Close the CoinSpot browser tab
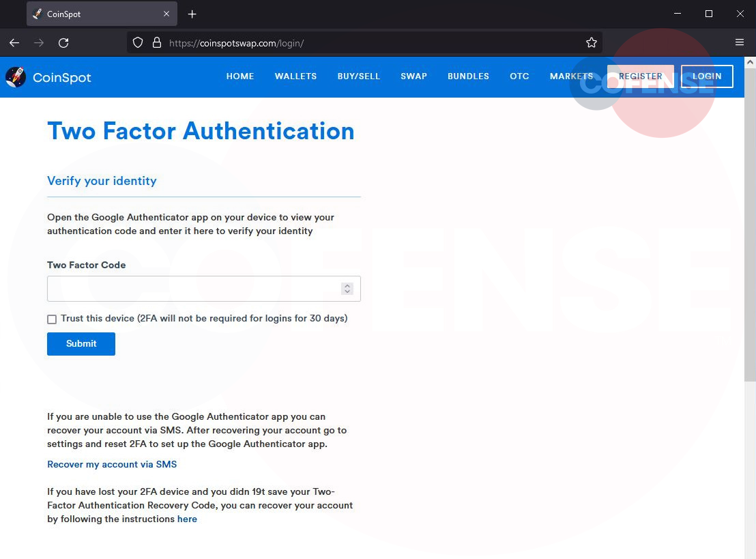Viewport: 756px width, 559px height. click(166, 14)
